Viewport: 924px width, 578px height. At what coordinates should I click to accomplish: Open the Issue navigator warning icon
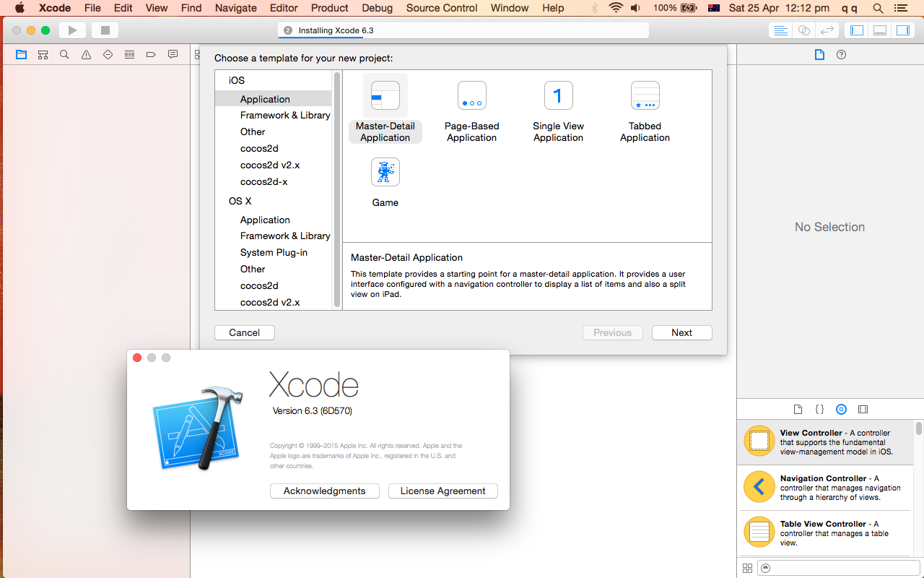click(86, 55)
